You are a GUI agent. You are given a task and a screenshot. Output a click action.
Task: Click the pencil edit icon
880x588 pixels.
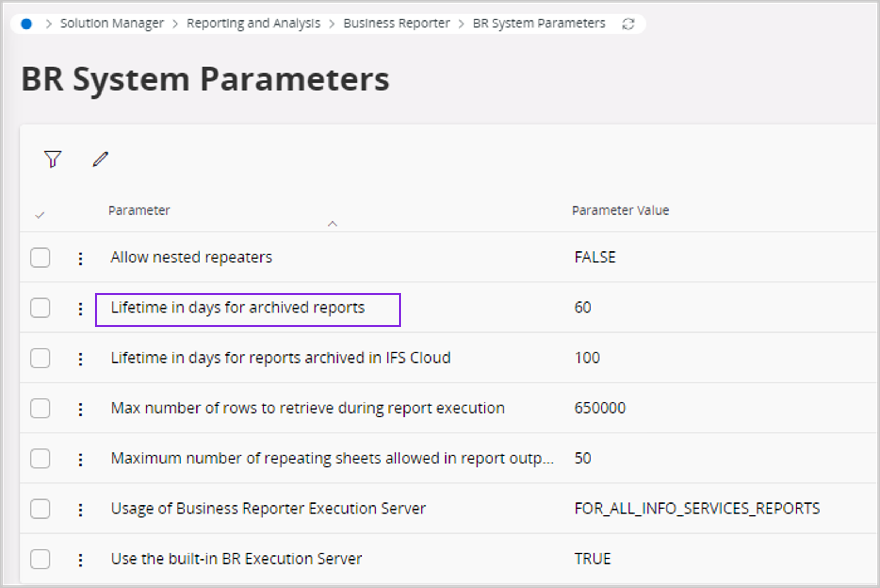pos(100,159)
